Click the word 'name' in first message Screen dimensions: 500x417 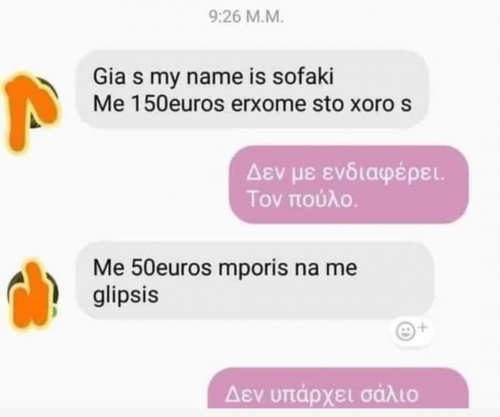click(x=215, y=77)
